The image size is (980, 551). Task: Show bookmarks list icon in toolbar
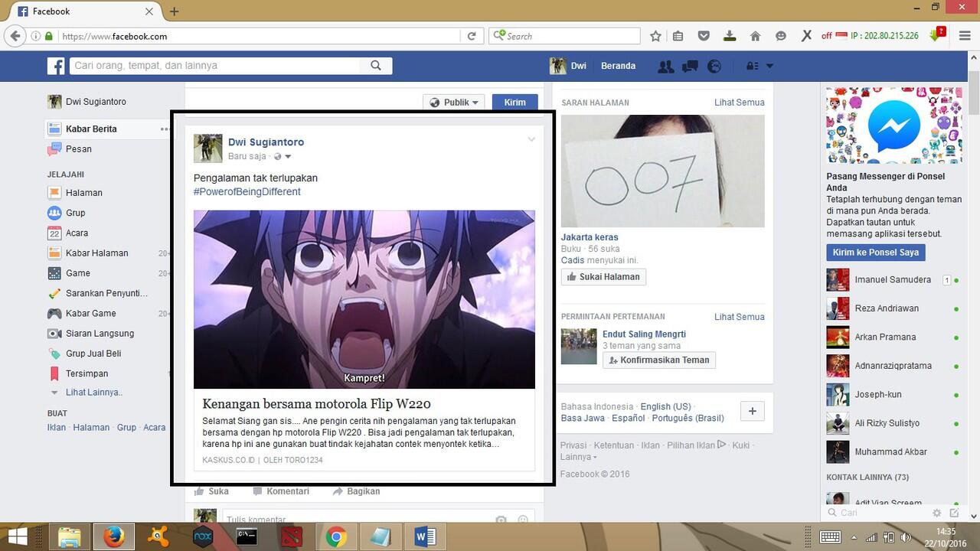point(678,36)
